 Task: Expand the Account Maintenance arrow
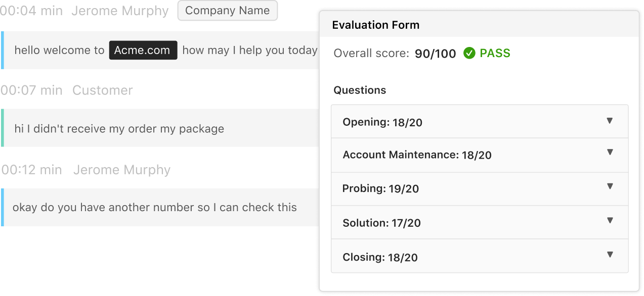coord(610,152)
